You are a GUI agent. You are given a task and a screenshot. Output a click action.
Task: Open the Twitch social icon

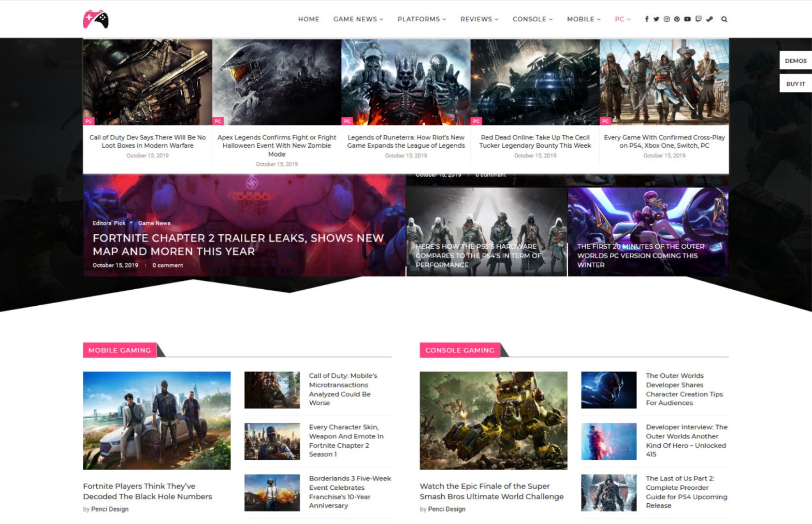699,19
